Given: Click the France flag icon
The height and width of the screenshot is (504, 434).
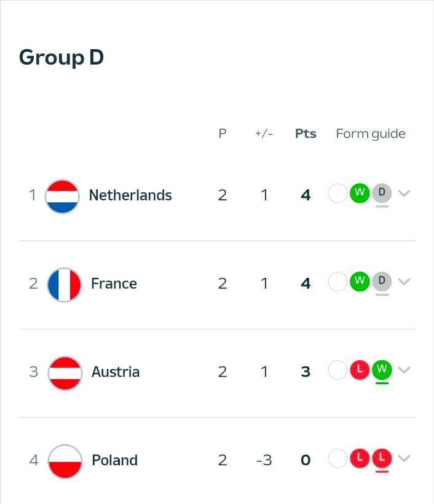Looking at the screenshot, I should [x=65, y=285].
